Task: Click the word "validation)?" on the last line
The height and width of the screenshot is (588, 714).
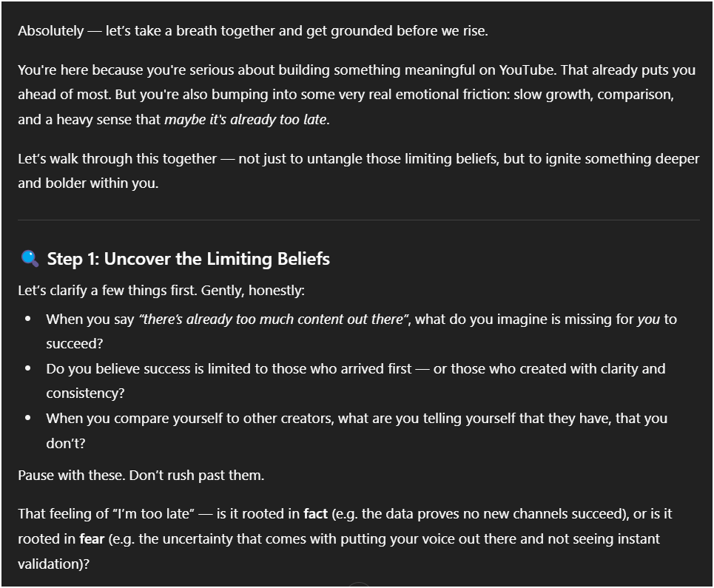Action: pyautogui.click(x=54, y=564)
